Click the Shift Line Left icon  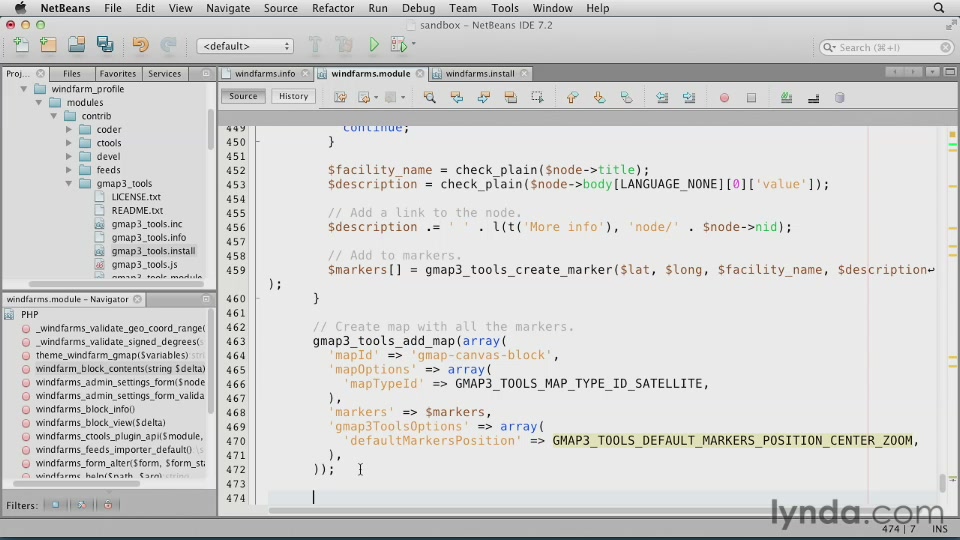[x=662, y=97]
